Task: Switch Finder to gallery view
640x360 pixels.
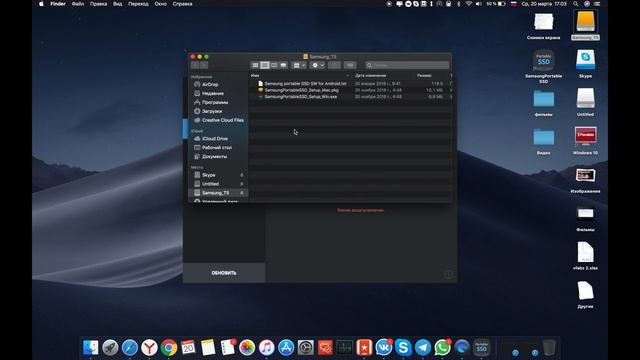Action: pyautogui.click(x=283, y=65)
